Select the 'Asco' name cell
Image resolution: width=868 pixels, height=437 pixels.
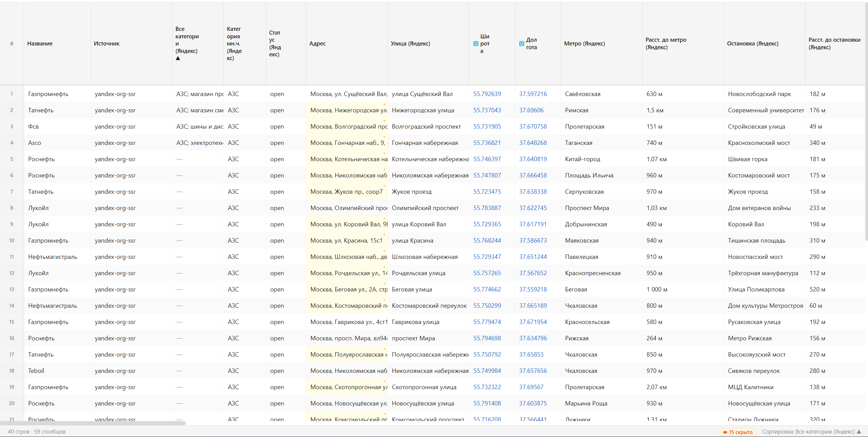tap(57, 143)
